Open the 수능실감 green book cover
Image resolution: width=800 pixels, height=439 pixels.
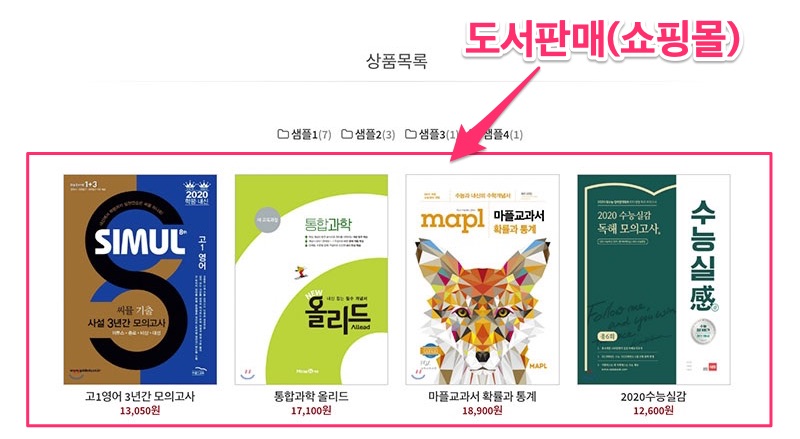click(654, 279)
